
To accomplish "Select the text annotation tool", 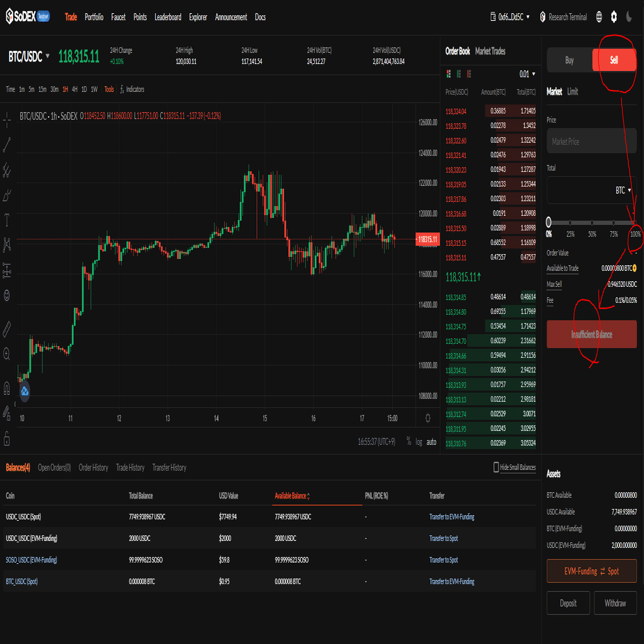I will (6, 221).
